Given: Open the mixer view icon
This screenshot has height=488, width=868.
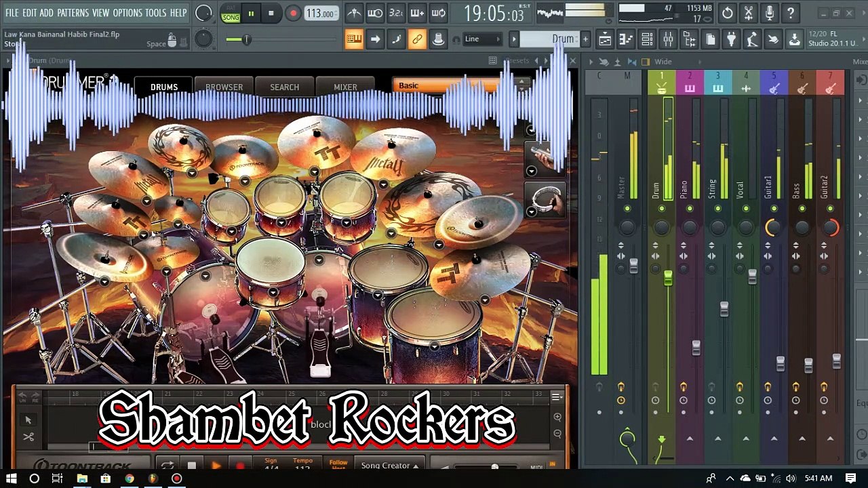Looking at the screenshot, I should (668, 39).
